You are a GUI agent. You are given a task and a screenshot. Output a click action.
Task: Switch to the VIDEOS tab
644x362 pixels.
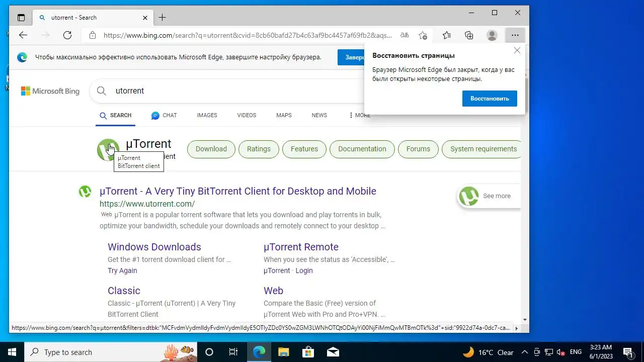[x=247, y=116]
